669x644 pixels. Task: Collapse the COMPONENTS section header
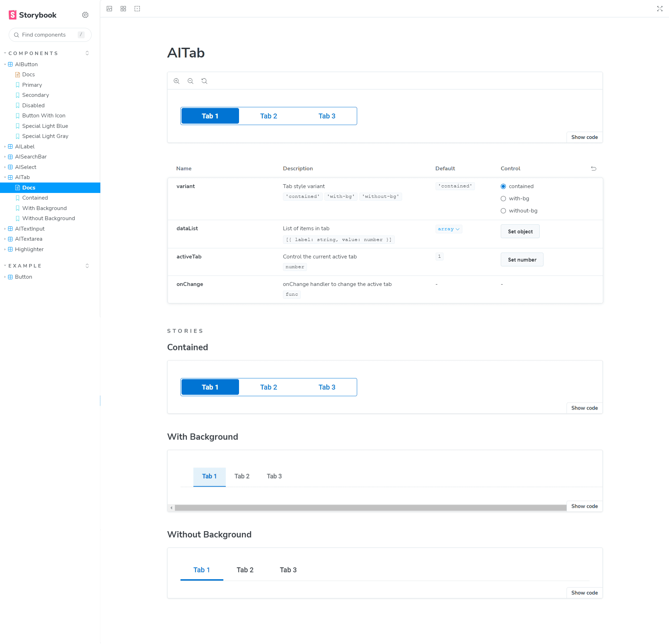pos(33,53)
